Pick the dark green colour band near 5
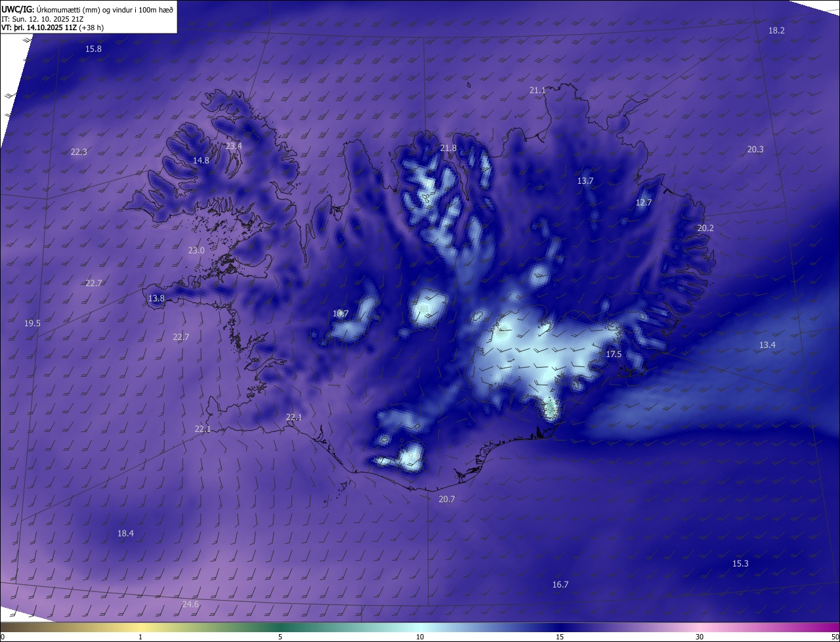This screenshot has height=642, width=840. (280, 628)
